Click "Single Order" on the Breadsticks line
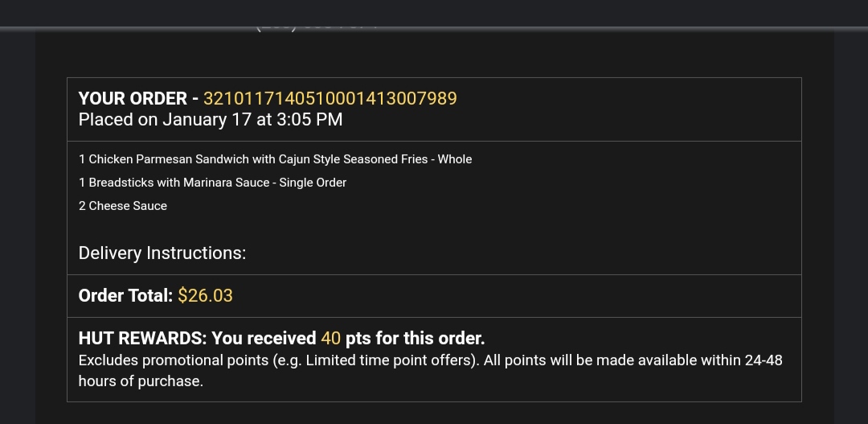The image size is (868, 424). (x=313, y=183)
